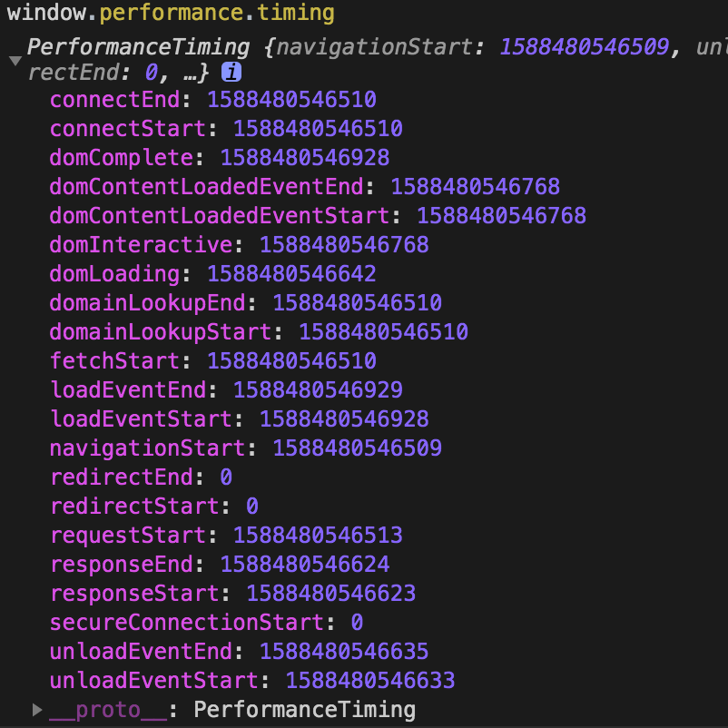Select the loadEventEnd timestamp value

318,390
